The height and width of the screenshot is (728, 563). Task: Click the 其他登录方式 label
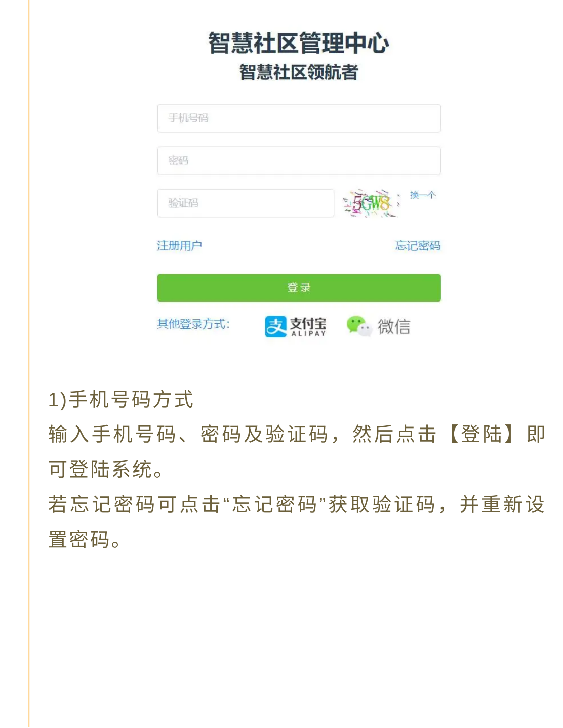193,324
